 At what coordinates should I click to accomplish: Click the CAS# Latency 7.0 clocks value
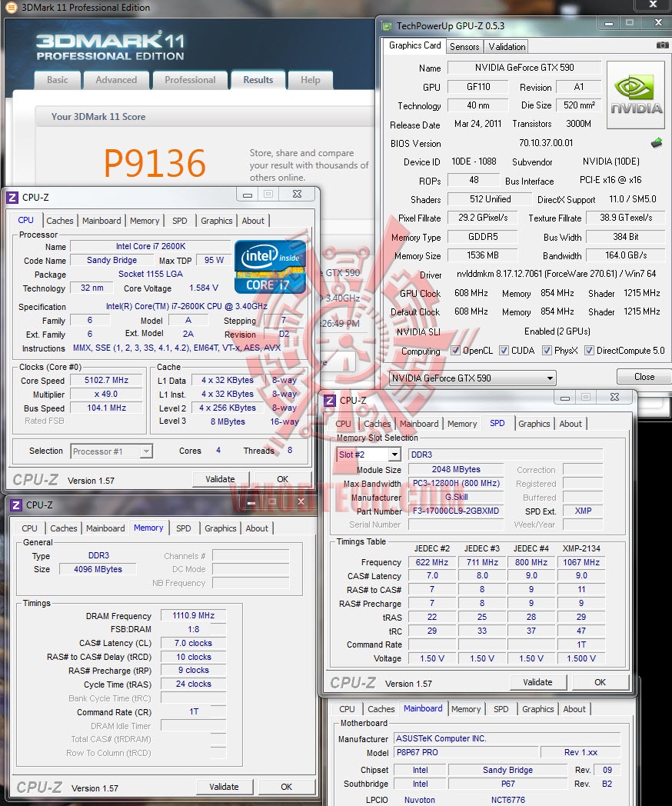pos(193,643)
